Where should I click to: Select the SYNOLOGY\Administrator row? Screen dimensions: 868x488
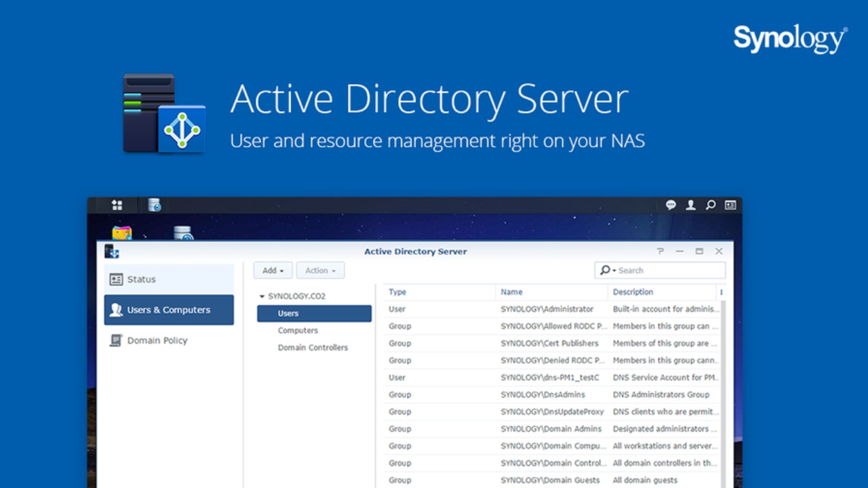[551, 309]
